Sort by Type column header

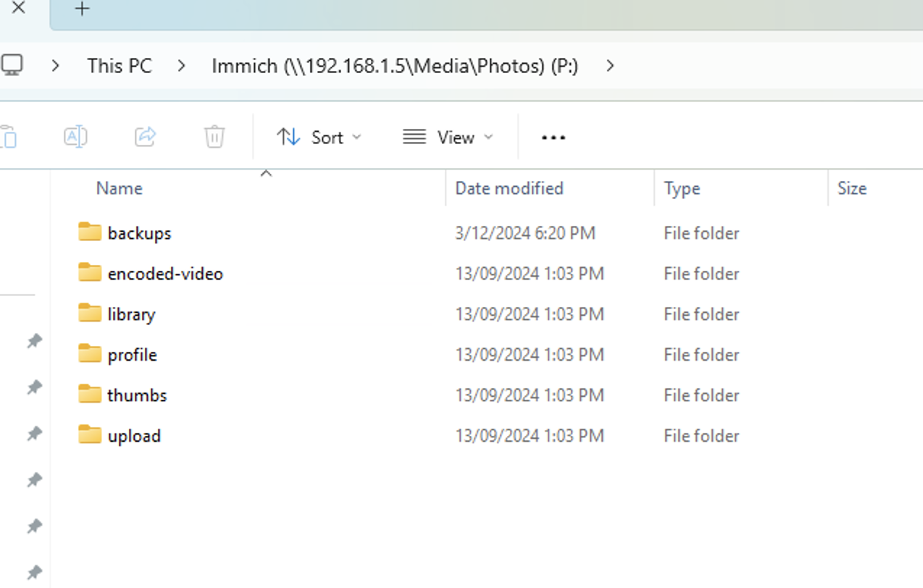click(682, 188)
